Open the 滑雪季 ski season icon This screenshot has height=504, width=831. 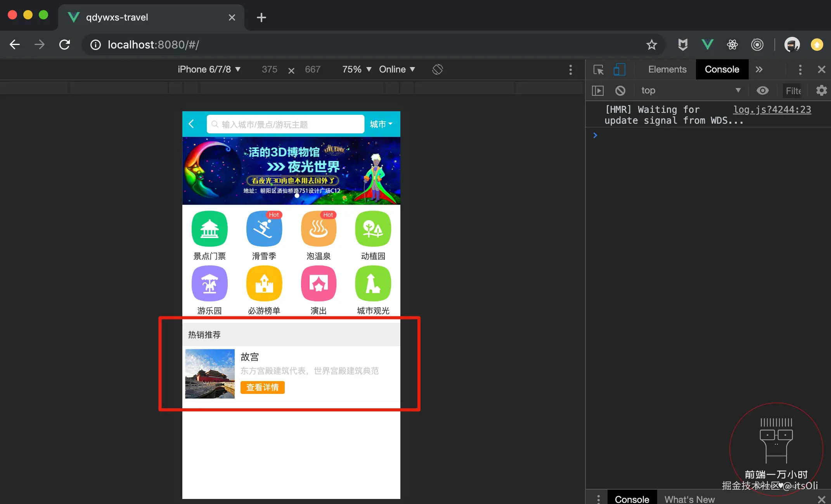point(264,229)
